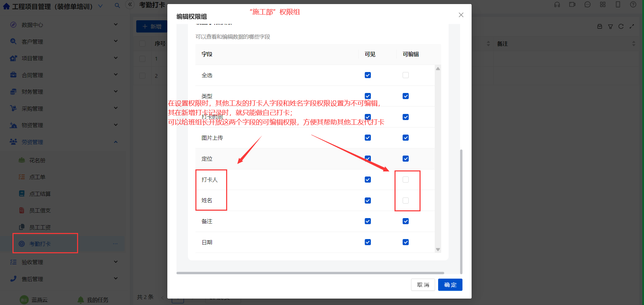
Task: Click the 财务管理 coins icon
Action: [13, 92]
